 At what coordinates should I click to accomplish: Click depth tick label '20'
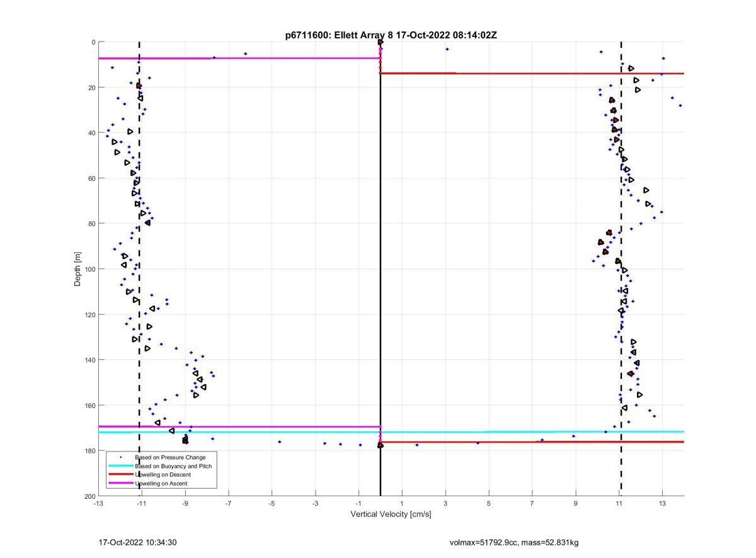click(92, 88)
